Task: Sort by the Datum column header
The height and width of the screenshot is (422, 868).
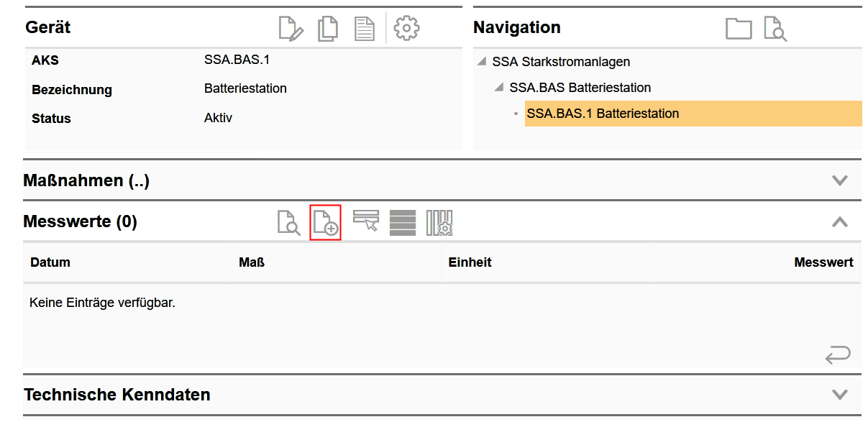Action: pos(50,262)
